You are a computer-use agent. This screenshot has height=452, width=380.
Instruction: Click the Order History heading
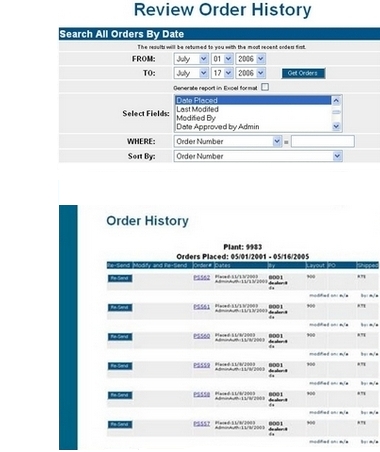(x=147, y=221)
